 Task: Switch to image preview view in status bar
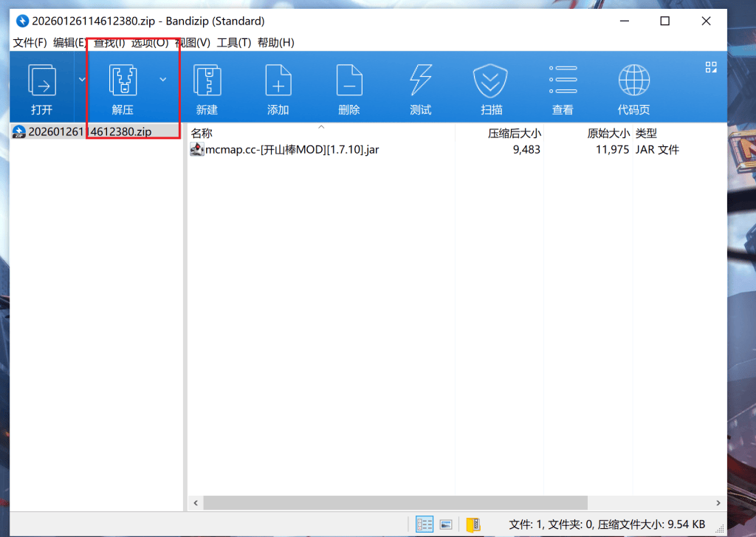click(x=446, y=524)
